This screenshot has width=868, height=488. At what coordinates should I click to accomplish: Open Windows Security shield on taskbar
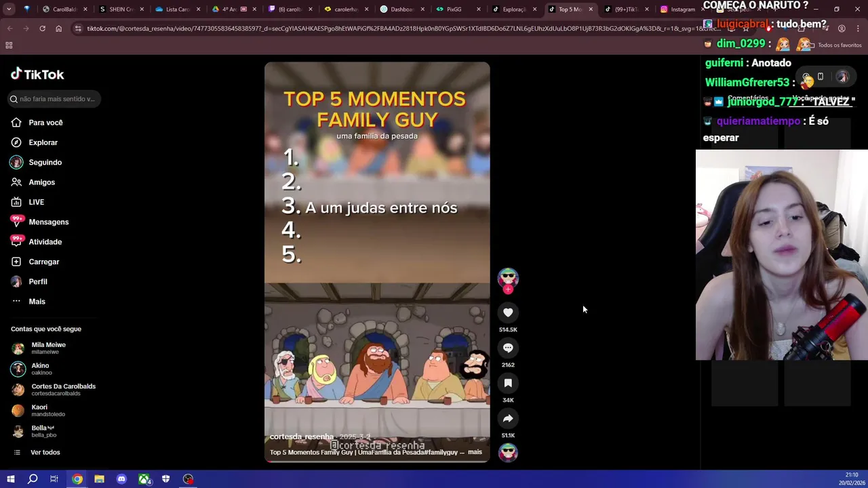pos(166,479)
